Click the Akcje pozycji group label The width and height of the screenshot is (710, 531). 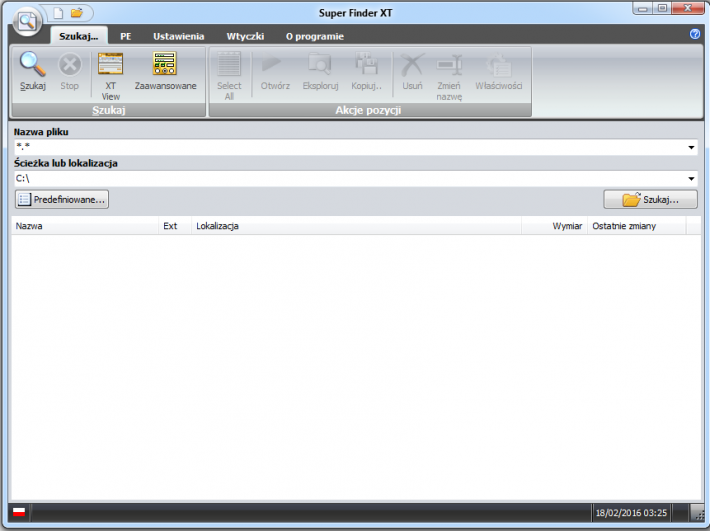pyautogui.click(x=369, y=110)
